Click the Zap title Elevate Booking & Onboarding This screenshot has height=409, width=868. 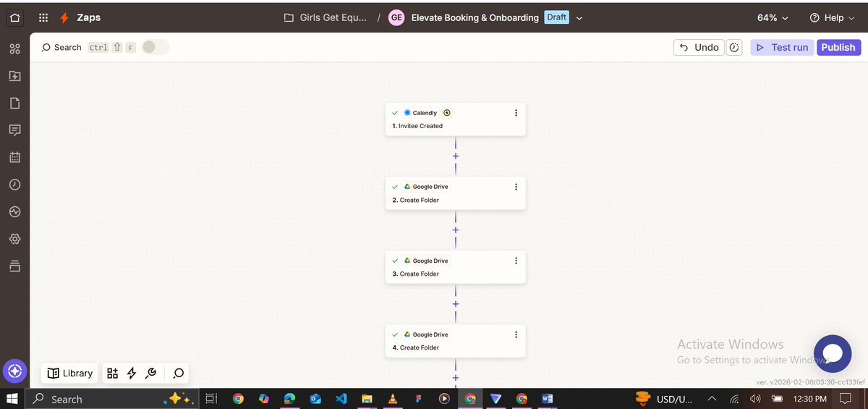click(x=475, y=17)
